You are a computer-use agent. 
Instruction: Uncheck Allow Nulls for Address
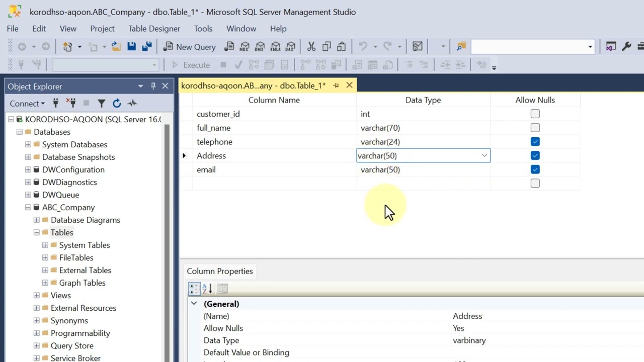(x=535, y=156)
